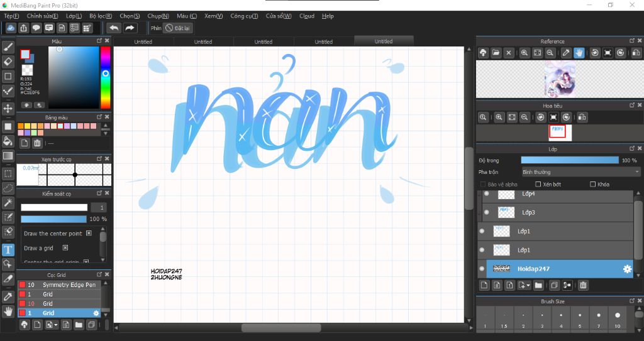Open the Help menu
The height and width of the screenshot is (341, 644).
[328, 16]
